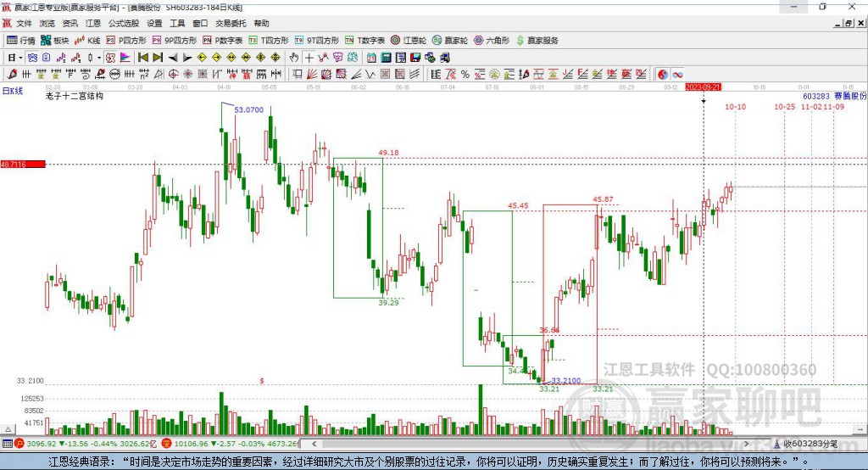Select the spiral drawing tool
868x470 pixels.
[x=86, y=75]
